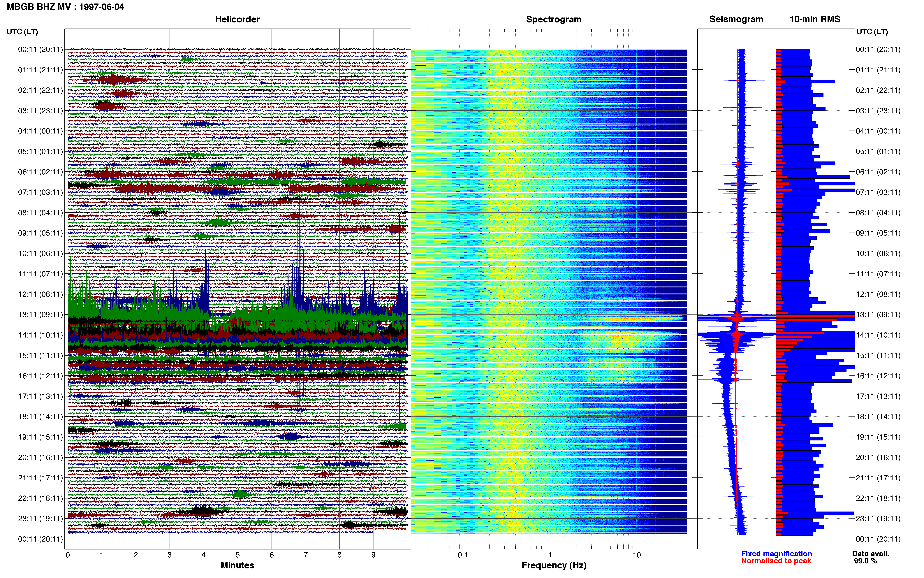Click left time label 15:11 (11:11)

[x=41, y=356]
